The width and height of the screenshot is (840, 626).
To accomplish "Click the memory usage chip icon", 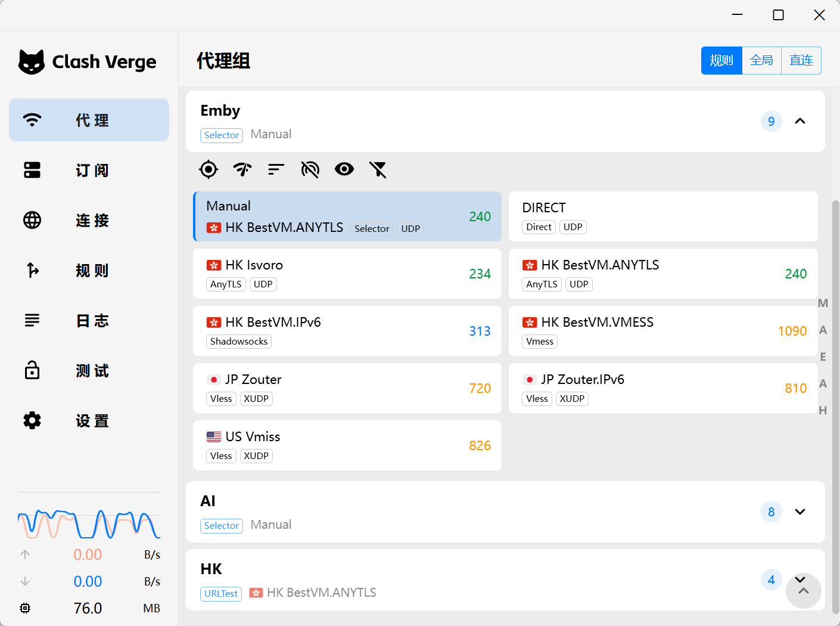I will tap(25, 608).
